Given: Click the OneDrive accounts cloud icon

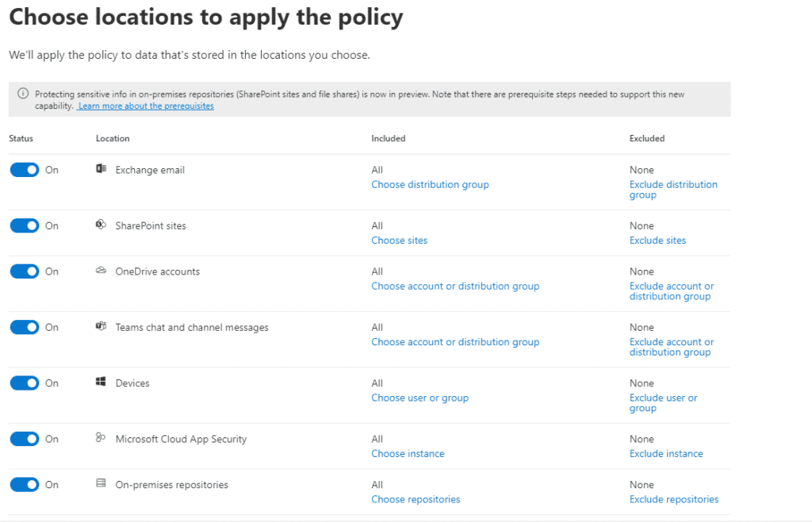Looking at the screenshot, I should coord(101,270).
